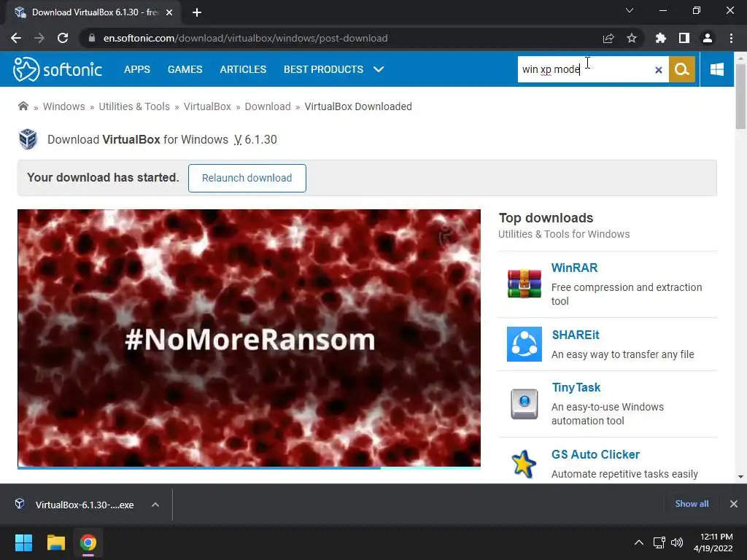Open Chrome three-dot menu
Screen dimensions: 747x560
tap(731, 38)
